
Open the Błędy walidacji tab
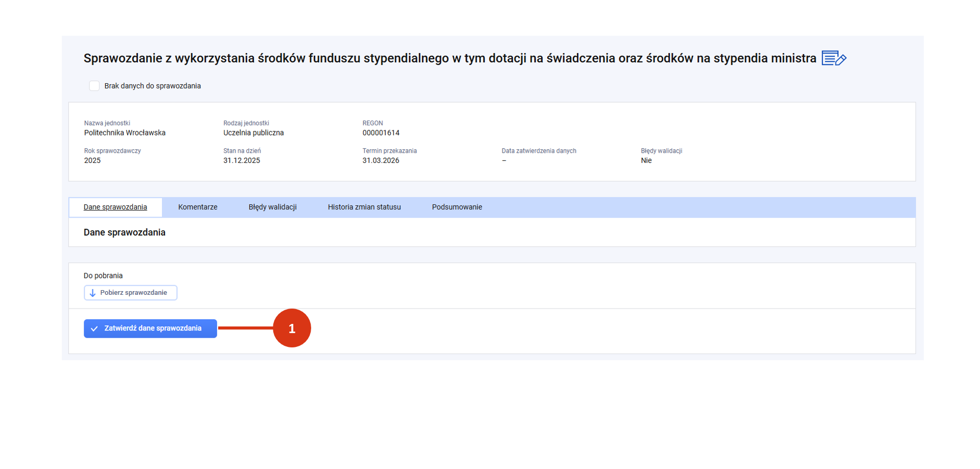(x=272, y=207)
